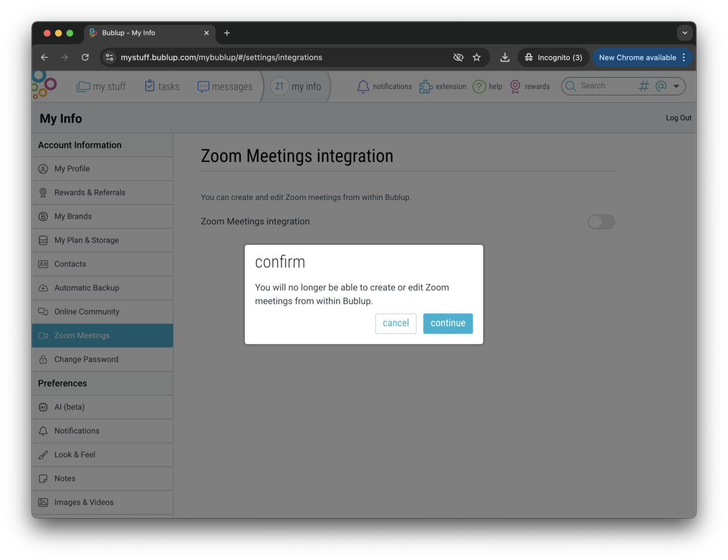
Task: Open the tab search dropdown arrow
Action: click(x=685, y=33)
